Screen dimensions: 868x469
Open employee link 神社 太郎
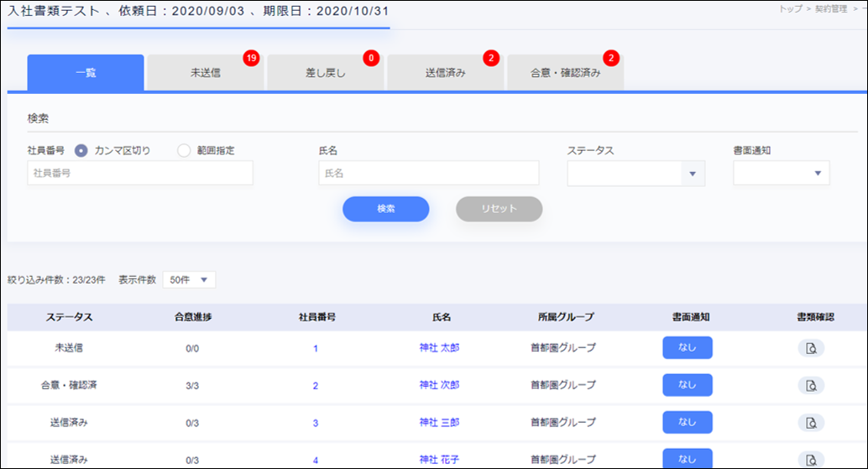point(440,348)
